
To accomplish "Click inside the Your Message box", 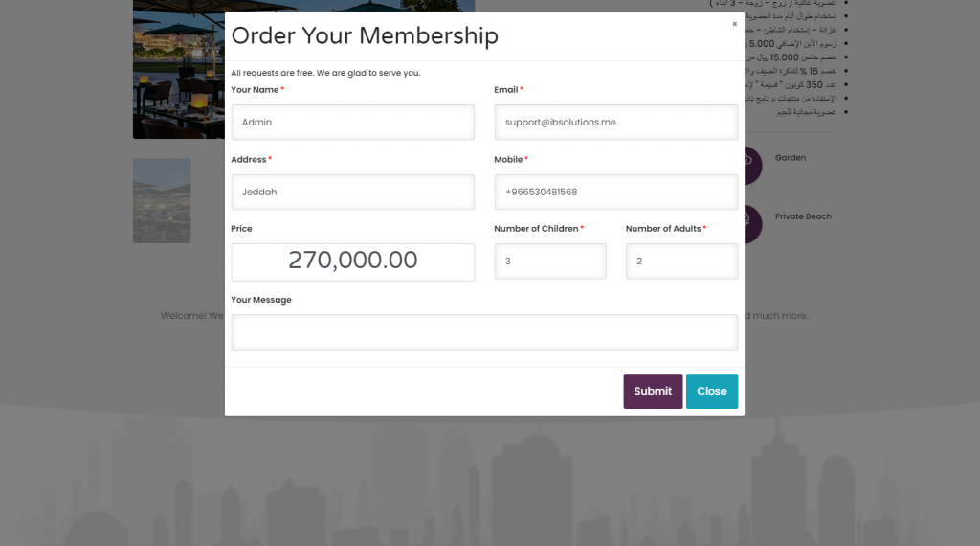I will pos(483,332).
